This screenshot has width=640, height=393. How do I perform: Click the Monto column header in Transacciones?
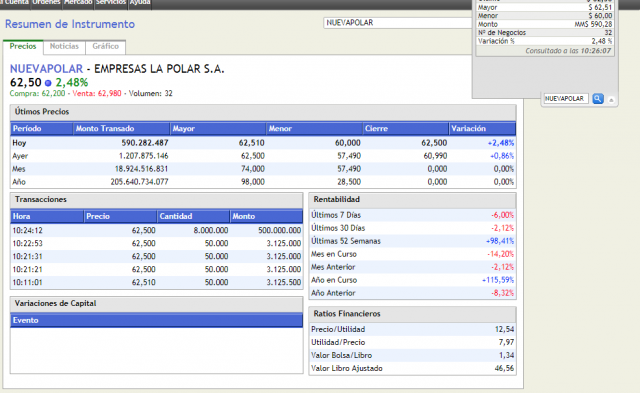(x=266, y=216)
